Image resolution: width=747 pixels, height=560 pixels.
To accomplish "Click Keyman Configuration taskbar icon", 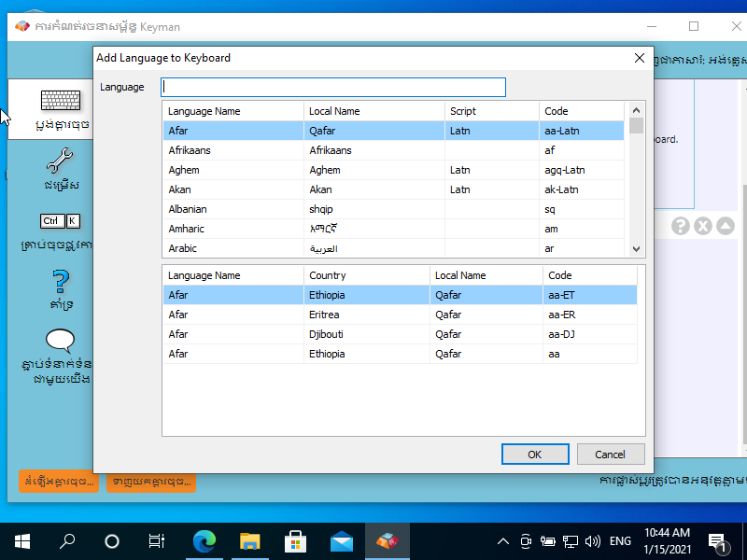I will coord(388,541).
